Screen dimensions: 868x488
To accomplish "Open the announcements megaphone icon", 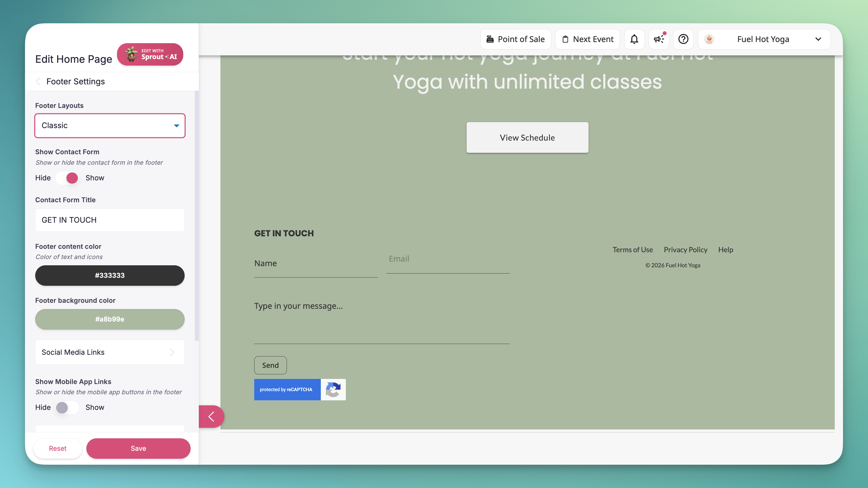I will (659, 39).
